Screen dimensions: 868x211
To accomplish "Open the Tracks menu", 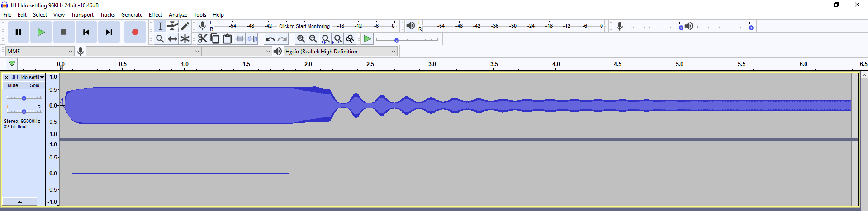I will (x=107, y=15).
